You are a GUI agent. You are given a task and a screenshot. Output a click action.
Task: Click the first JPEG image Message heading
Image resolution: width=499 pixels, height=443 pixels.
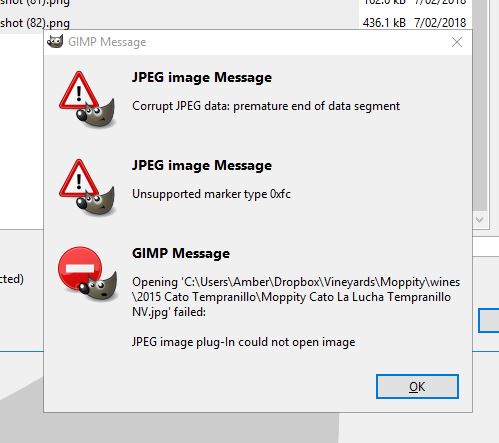coord(202,77)
